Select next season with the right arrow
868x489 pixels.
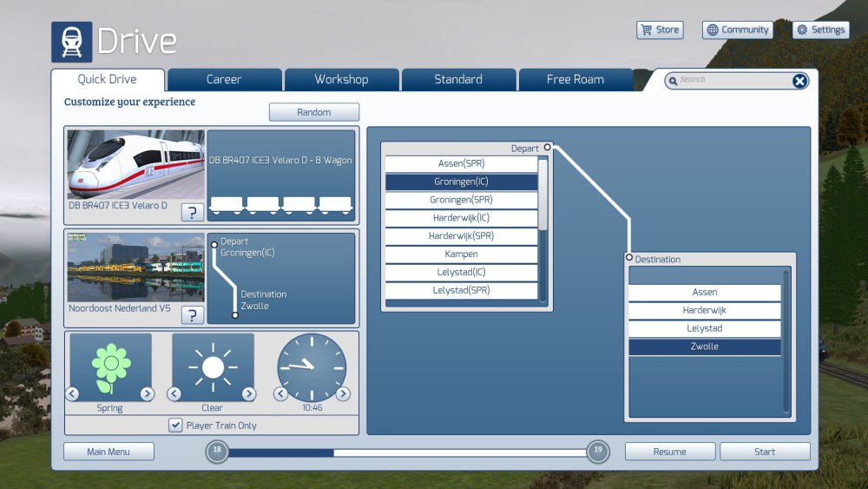tap(147, 394)
